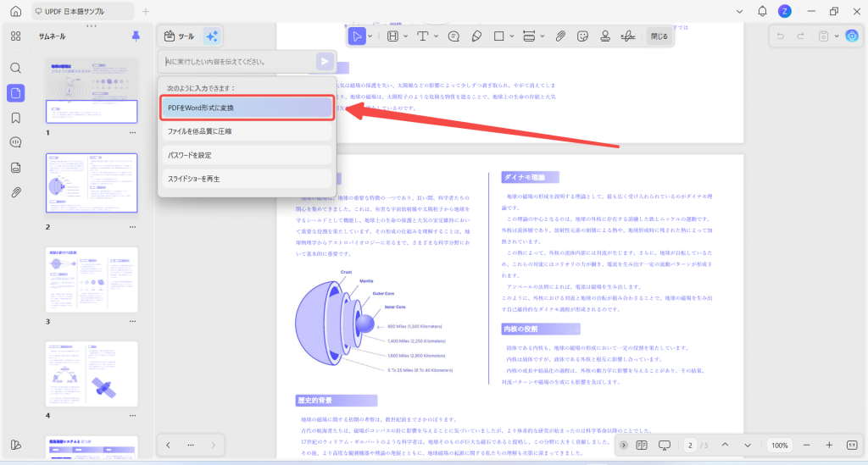
Task: Select the comment note tool
Action: [453, 36]
